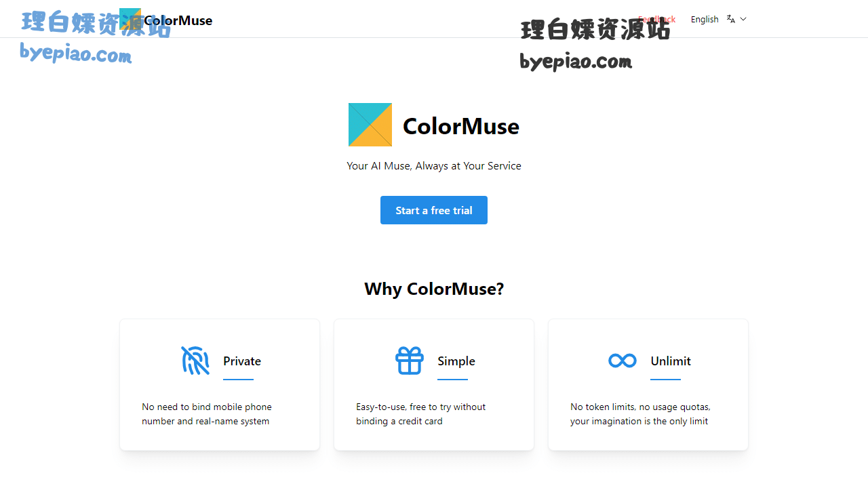Click the translate language icon in header
868x488 pixels.
[x=731, y=19]
